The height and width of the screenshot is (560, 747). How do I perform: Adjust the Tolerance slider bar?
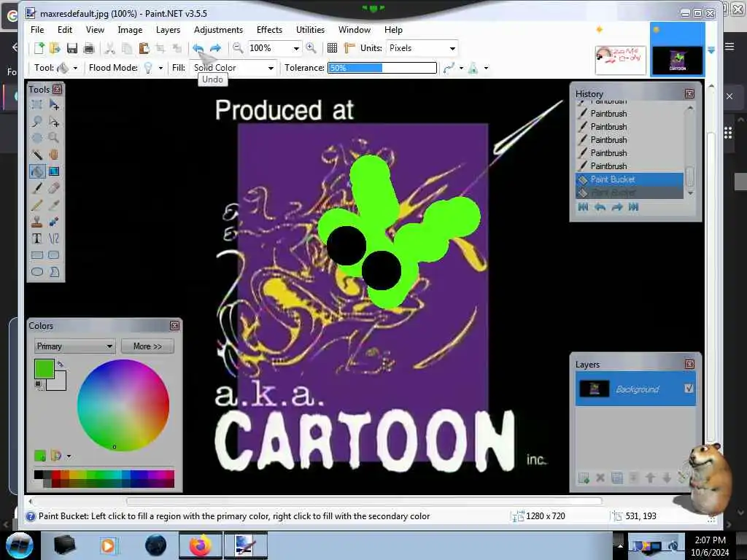[x=382, y=68]
